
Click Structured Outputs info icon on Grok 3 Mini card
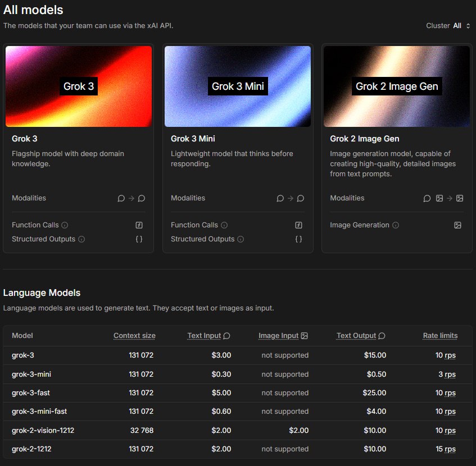pos(241,239)
